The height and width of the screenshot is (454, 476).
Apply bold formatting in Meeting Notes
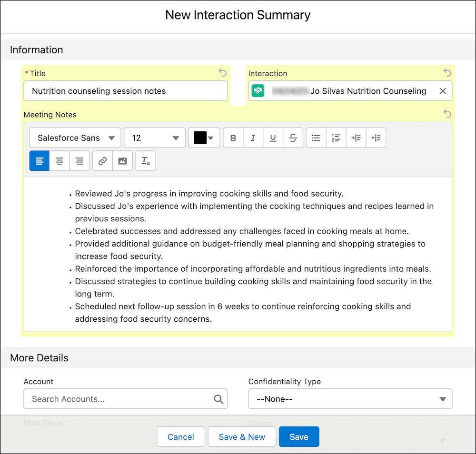[x=233, y=138]
